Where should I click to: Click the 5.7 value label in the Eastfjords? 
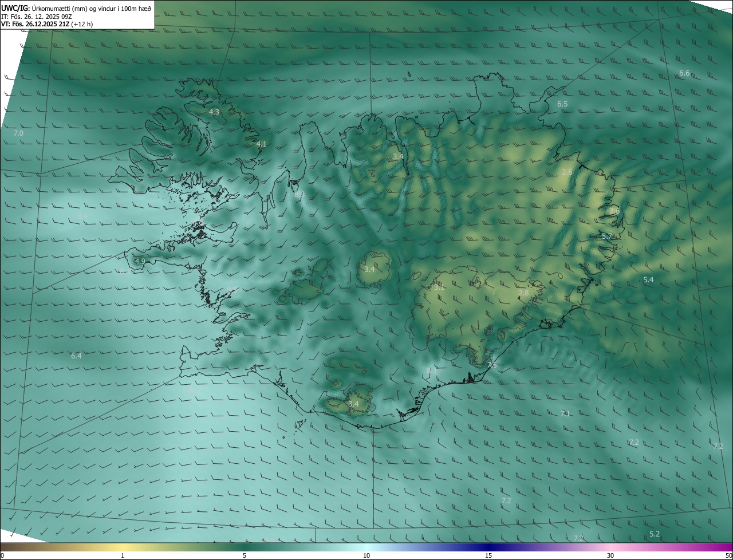[607, 236]
